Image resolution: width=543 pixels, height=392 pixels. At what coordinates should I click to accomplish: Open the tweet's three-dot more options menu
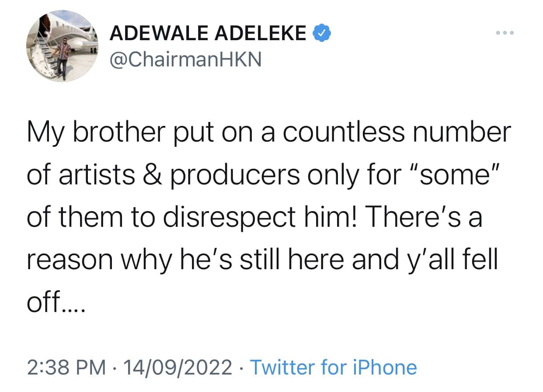click(505, 33)
